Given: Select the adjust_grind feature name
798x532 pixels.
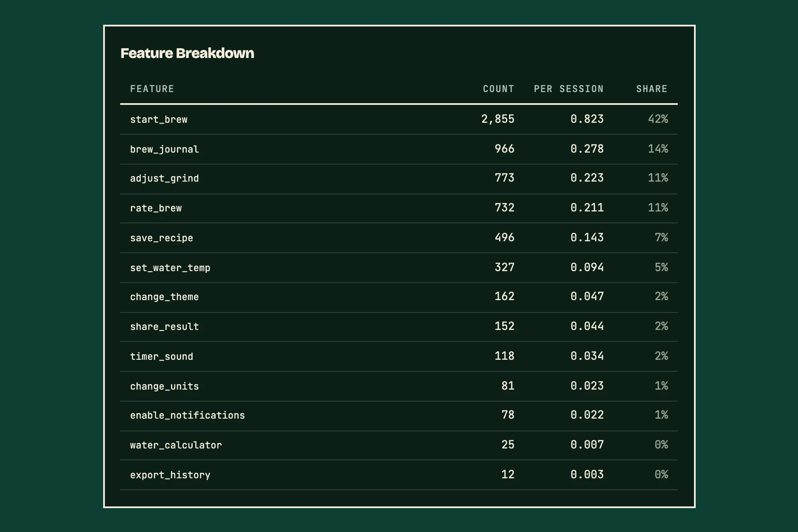Looking at the screenshot, I should pos(164,178).
